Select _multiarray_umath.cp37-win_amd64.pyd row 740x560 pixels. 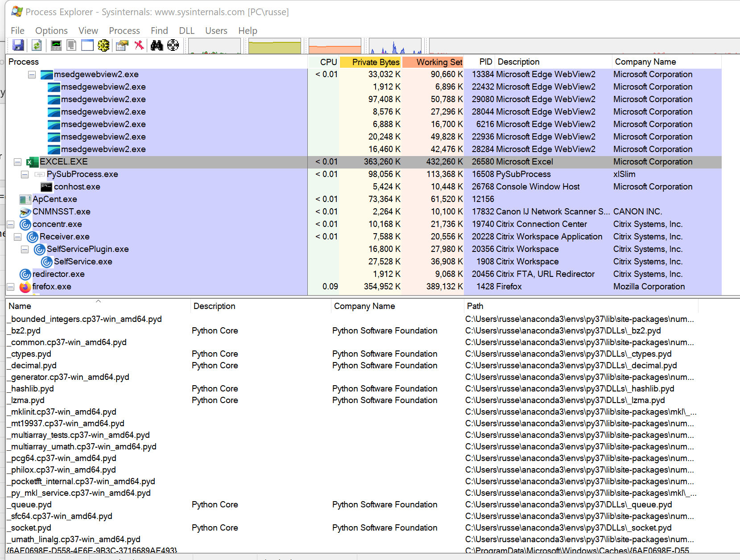352,447
